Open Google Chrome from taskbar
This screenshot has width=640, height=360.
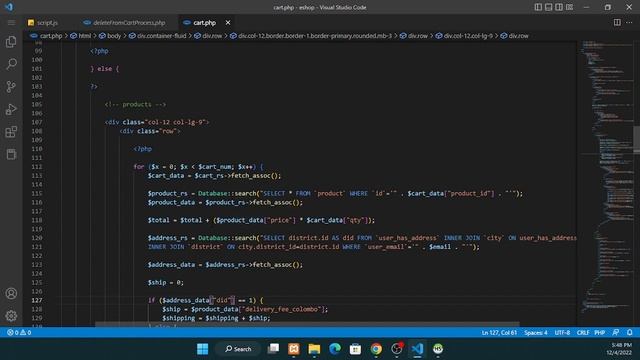tap(376, 349)
